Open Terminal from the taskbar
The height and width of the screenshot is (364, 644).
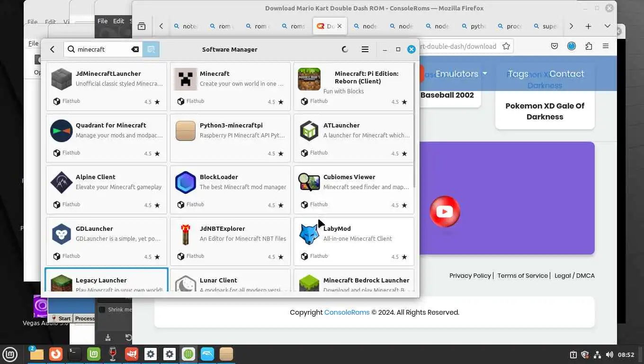[x=75, y=354]
